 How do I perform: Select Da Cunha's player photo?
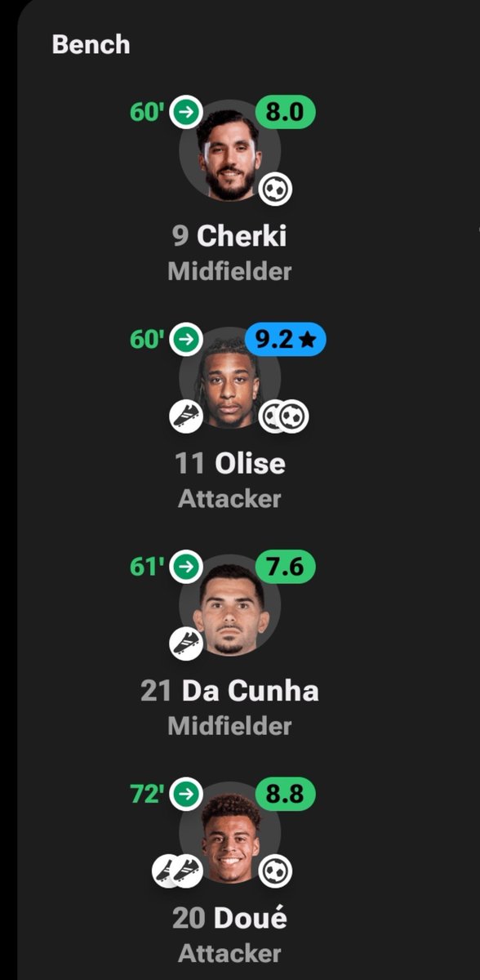[x=230, y=605]
